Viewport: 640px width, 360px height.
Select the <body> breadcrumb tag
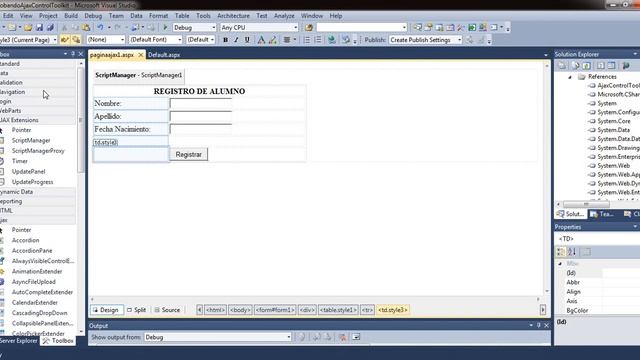coord(240,310)
